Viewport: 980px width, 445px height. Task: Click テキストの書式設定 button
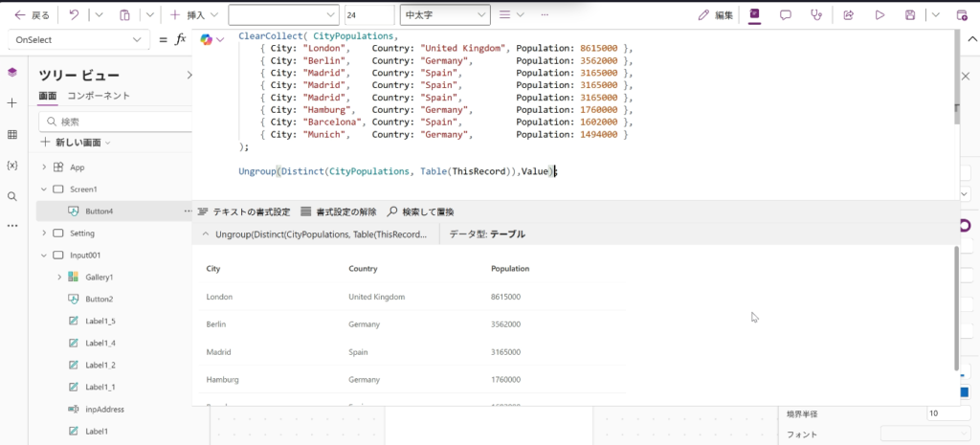[x=243, y=211]
